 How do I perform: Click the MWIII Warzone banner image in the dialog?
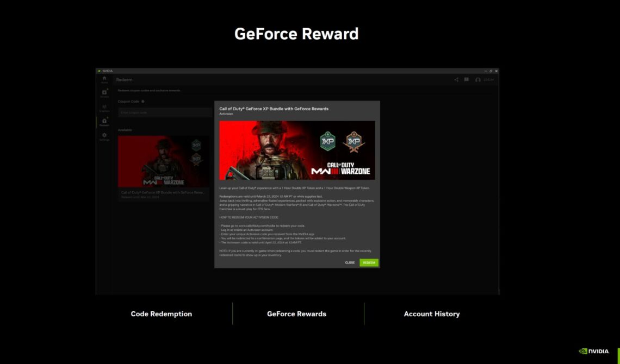(x=296, y=150)
